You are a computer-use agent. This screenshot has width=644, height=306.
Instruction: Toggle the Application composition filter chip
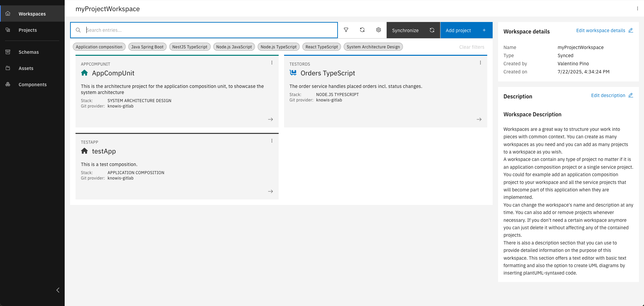click(x=99, y=47)
